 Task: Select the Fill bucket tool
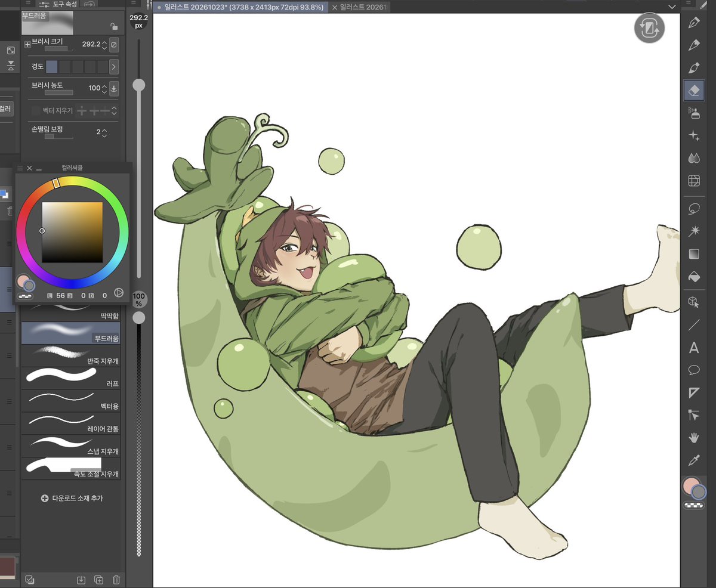tap(694, 277)
